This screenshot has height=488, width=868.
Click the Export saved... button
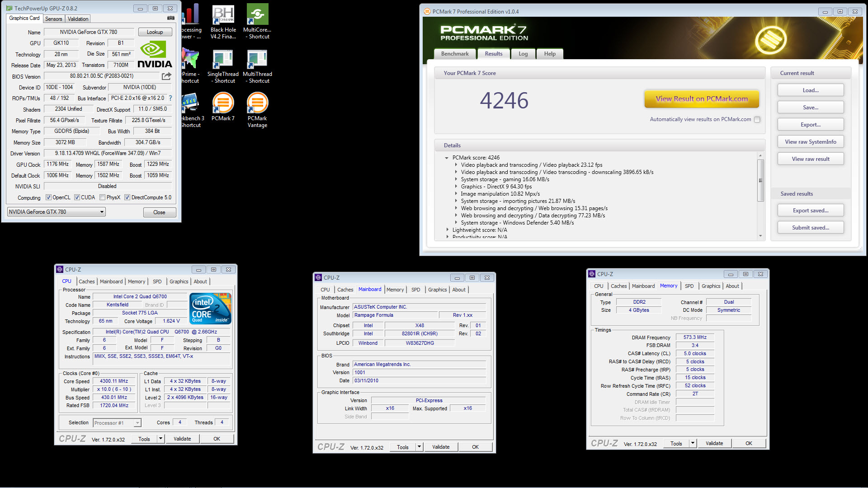tap(811, 211)
